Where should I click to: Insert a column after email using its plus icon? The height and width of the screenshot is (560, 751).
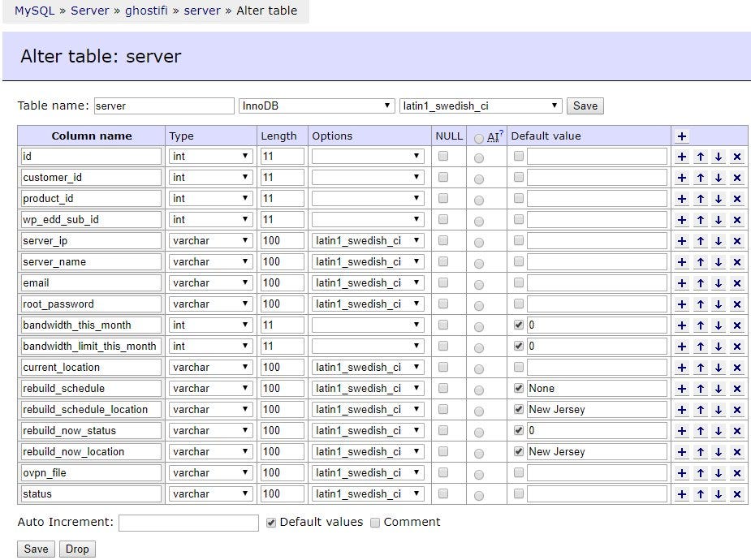[680, 282]
